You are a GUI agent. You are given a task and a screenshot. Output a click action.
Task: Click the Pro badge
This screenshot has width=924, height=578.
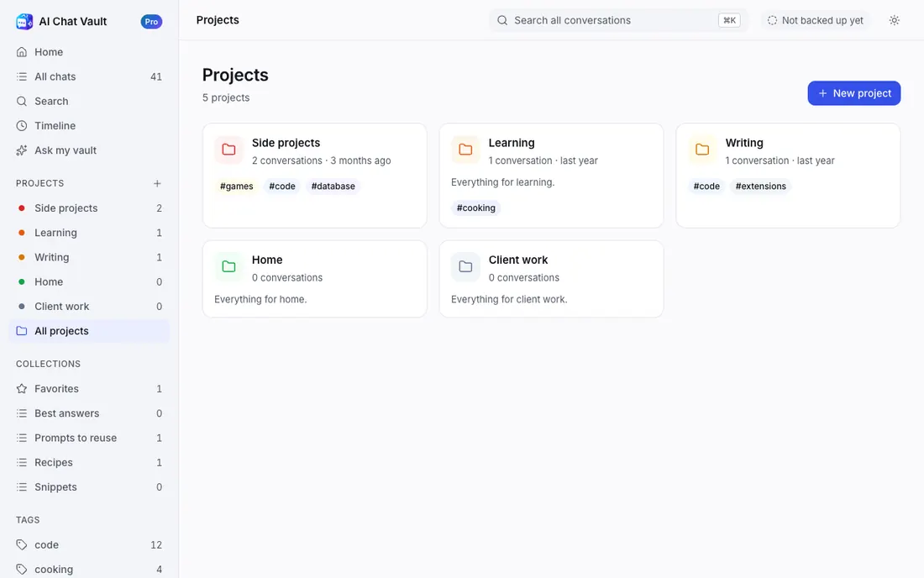tap(151, 22)
